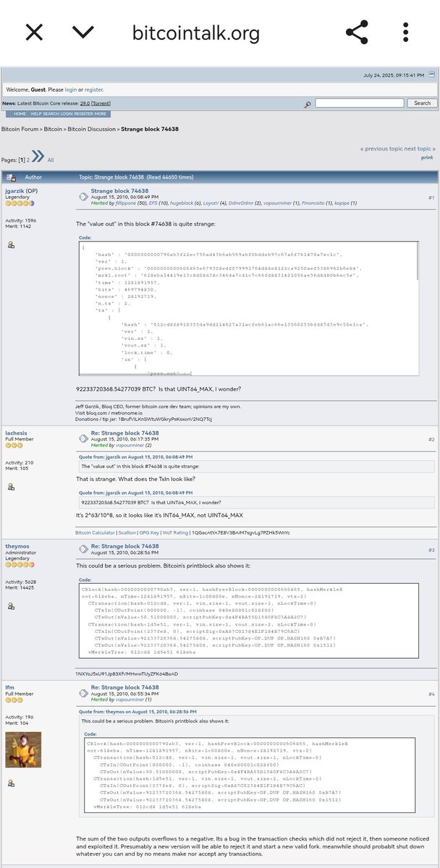Open MORE in forum menu bar
Viewport: 440px width, 868px height.
point(100,114)
